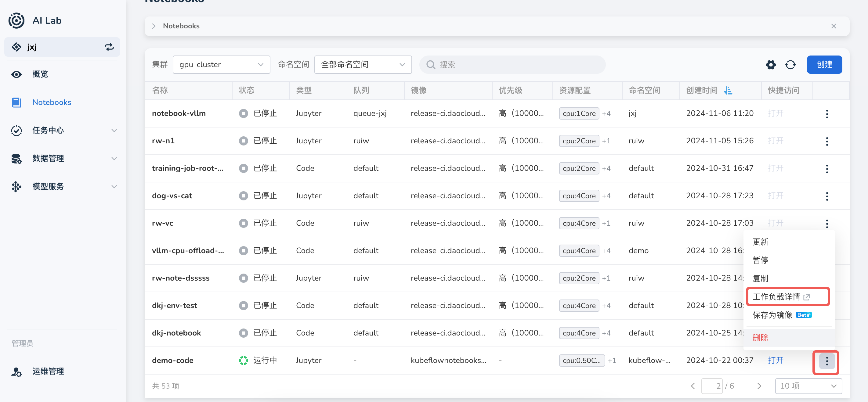
Task: Click the cpu:0.50C... resource tag
Action: coord(582,361)
